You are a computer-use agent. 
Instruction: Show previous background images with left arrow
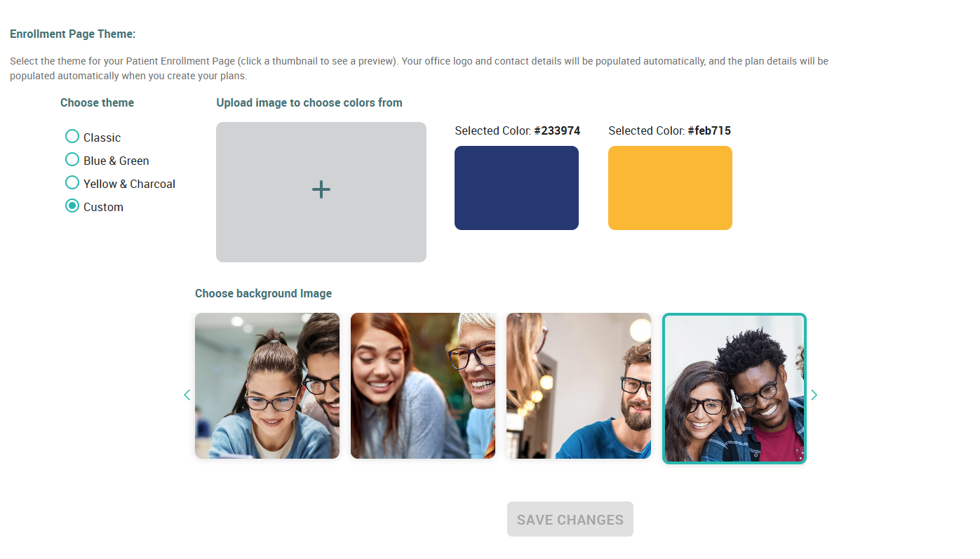[x=187, y=395]
